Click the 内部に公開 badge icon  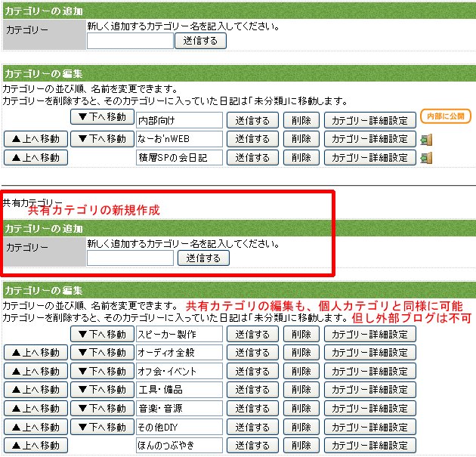pyautogui.click(x=446, y=116)
